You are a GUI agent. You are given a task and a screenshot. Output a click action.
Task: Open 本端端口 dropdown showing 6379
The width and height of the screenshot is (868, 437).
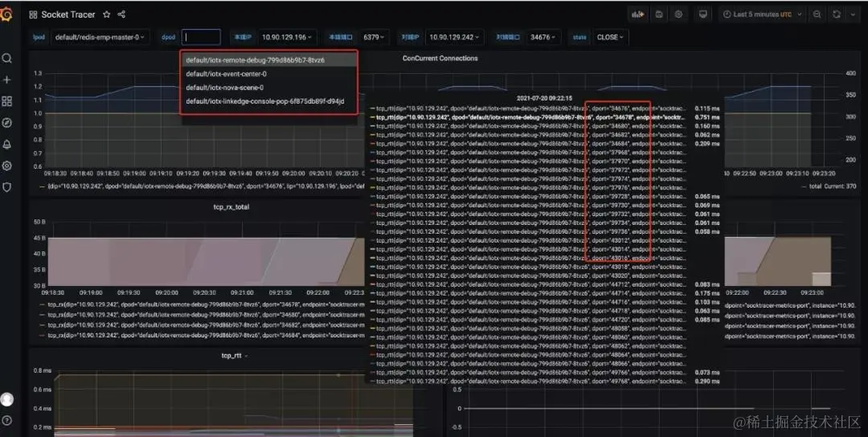pos(374,37)
